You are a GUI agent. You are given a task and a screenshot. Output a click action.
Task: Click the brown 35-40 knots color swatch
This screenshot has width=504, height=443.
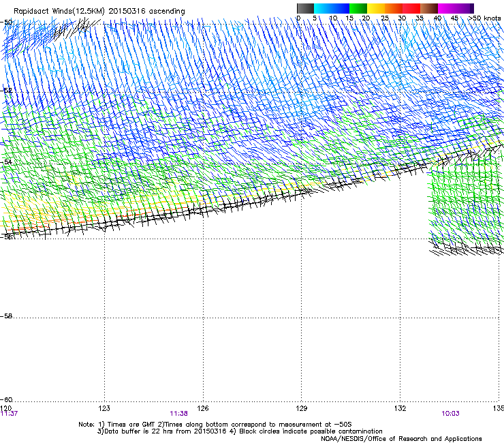pos(429,8)
